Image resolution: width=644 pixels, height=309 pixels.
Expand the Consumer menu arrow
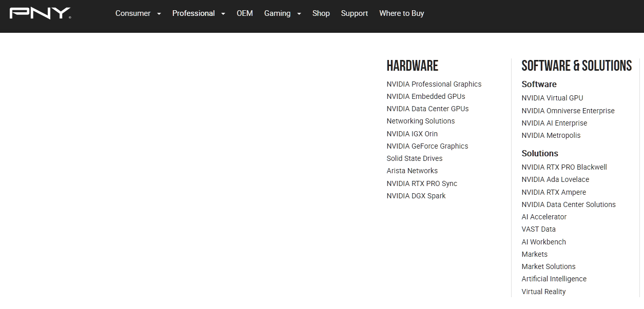point(159,14)
